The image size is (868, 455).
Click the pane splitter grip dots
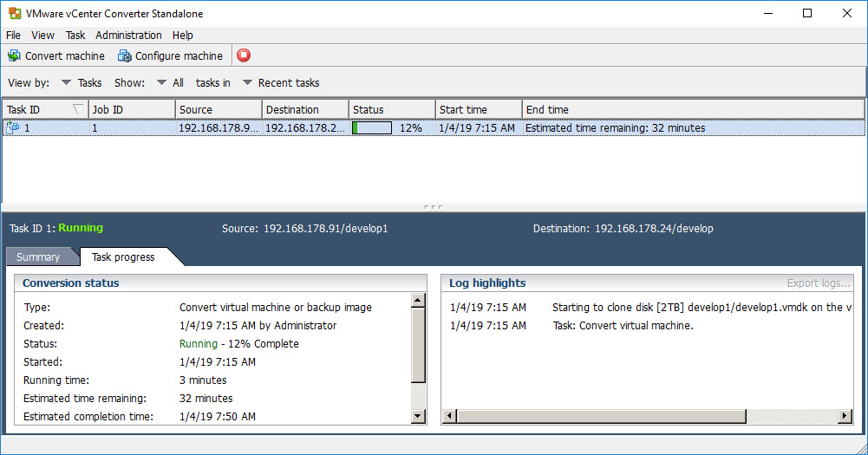tap(434, 207)
